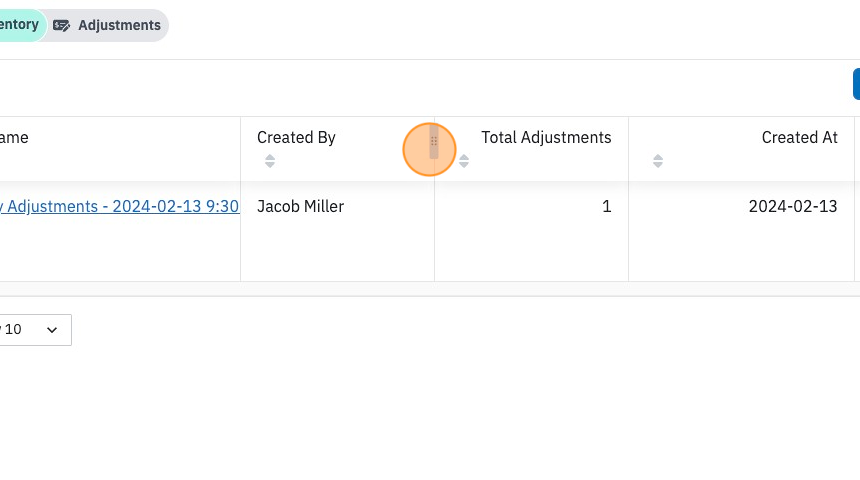Click the Adjustments tab pencil-card icon
This screenshot has height=480, width=860.
pyautogui.click(x=61, y=25)
